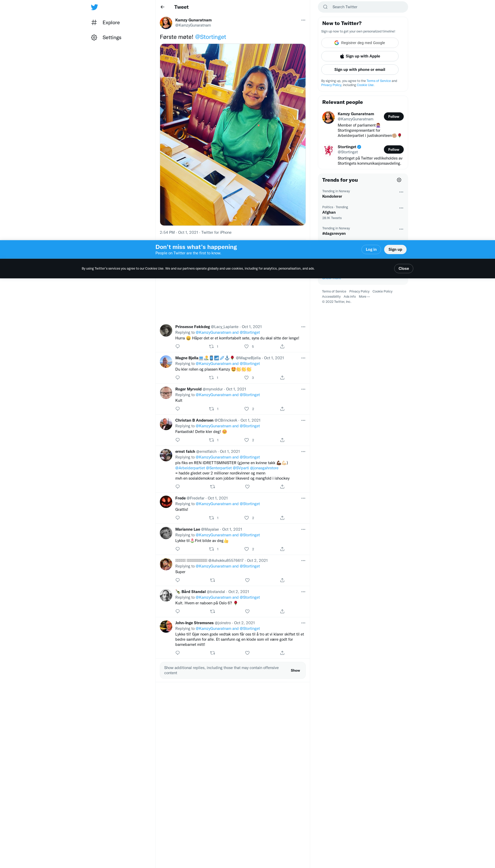Open the Trends settings gear icon
Screen dimensions: 495x868
(x=399, y=180)
